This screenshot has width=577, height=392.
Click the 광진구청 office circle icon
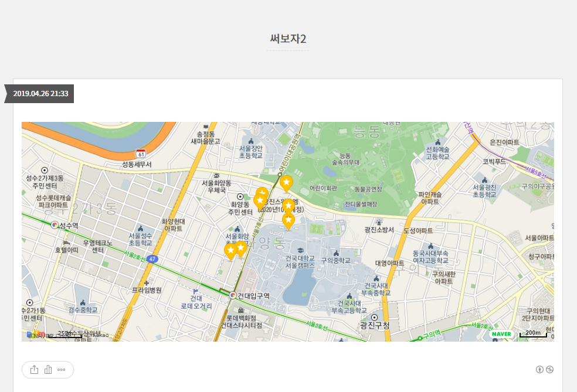375,318
